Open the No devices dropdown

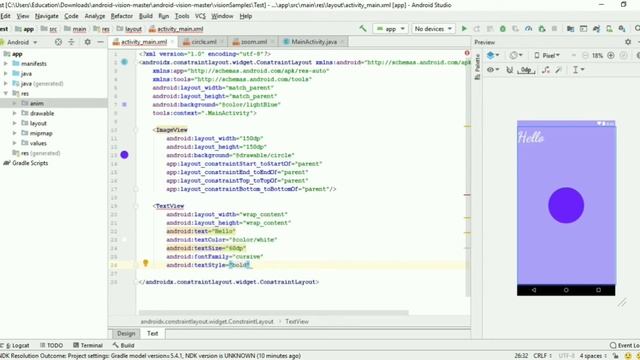433,29
